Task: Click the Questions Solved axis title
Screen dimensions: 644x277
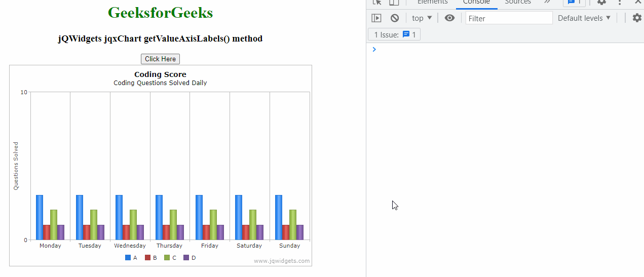Action: (x=16, y=166)
